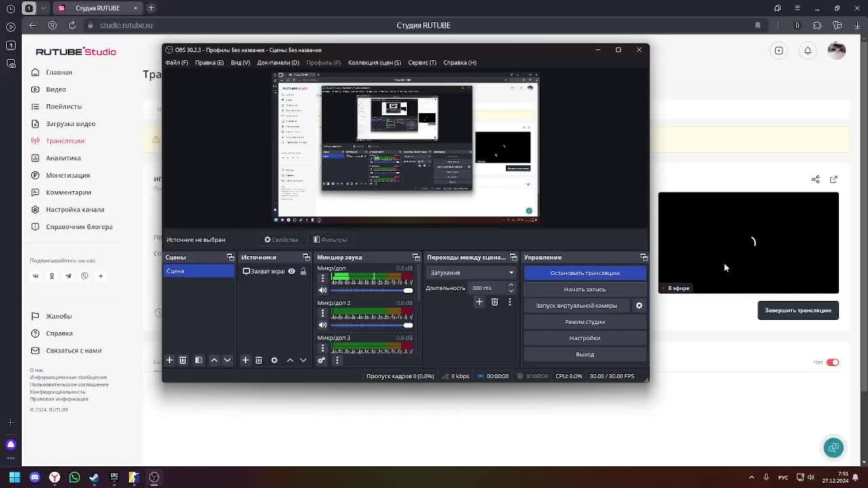Viewport: 868px width, 488px height.
Task: Add a new scene with plus icon
Action: pos(170,360)
